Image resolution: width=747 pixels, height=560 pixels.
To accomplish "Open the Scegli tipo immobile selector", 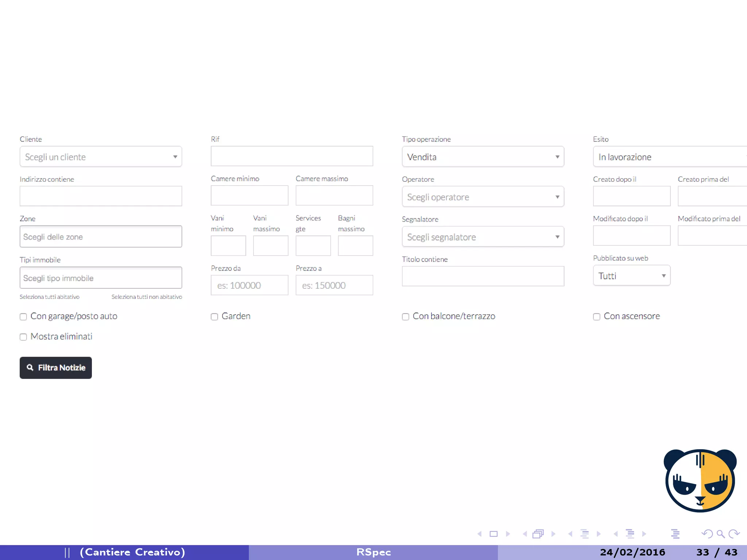I will tap(101, 278).
